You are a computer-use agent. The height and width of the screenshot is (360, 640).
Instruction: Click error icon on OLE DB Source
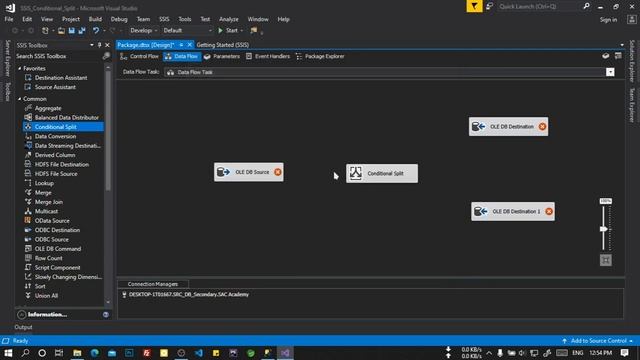tap(278, 172)
